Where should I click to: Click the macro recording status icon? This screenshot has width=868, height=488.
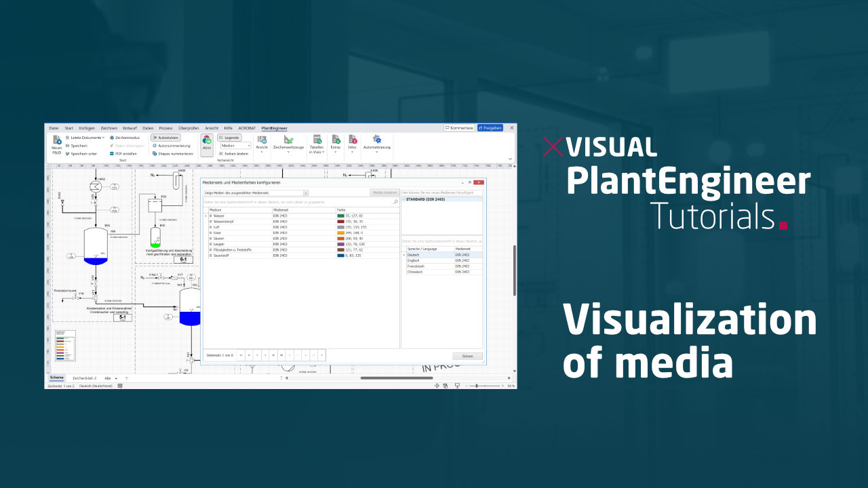point(120,385)
